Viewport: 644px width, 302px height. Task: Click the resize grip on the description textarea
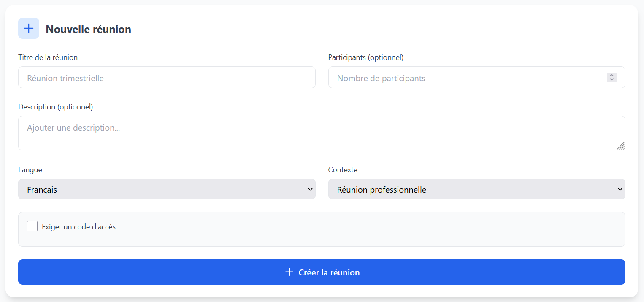[621, 147]
